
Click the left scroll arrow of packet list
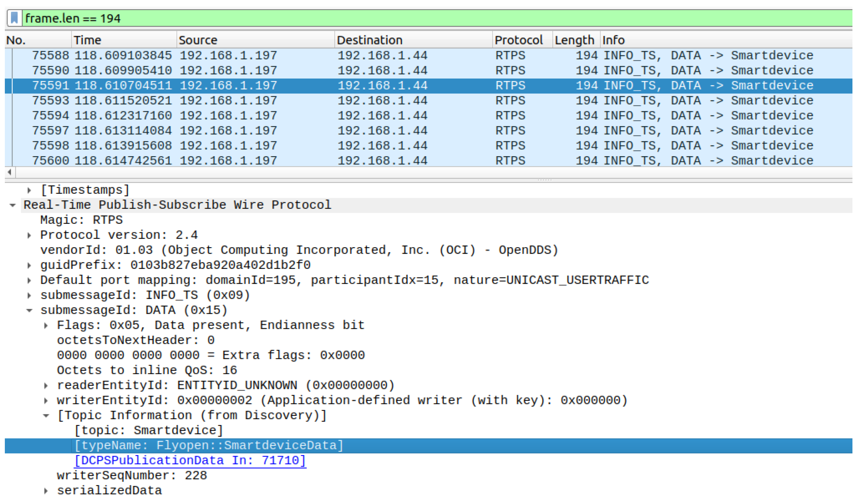pos(10,173)
